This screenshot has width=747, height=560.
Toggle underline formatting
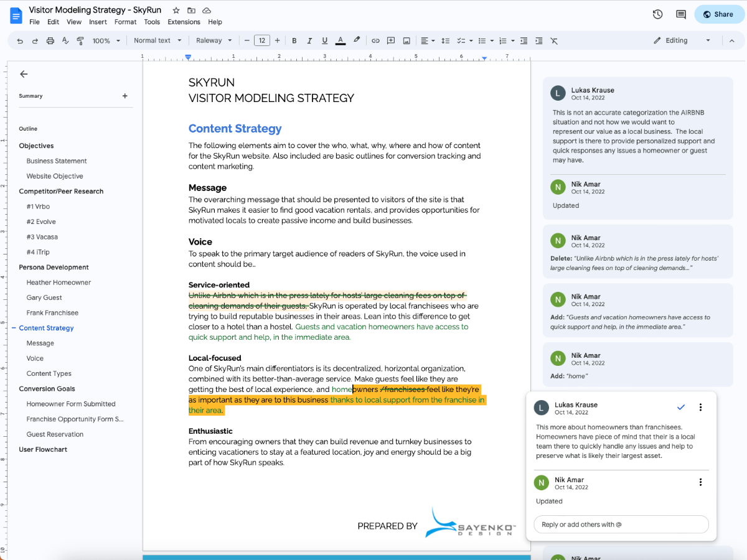pyautogui.click(x=325, y=40)
